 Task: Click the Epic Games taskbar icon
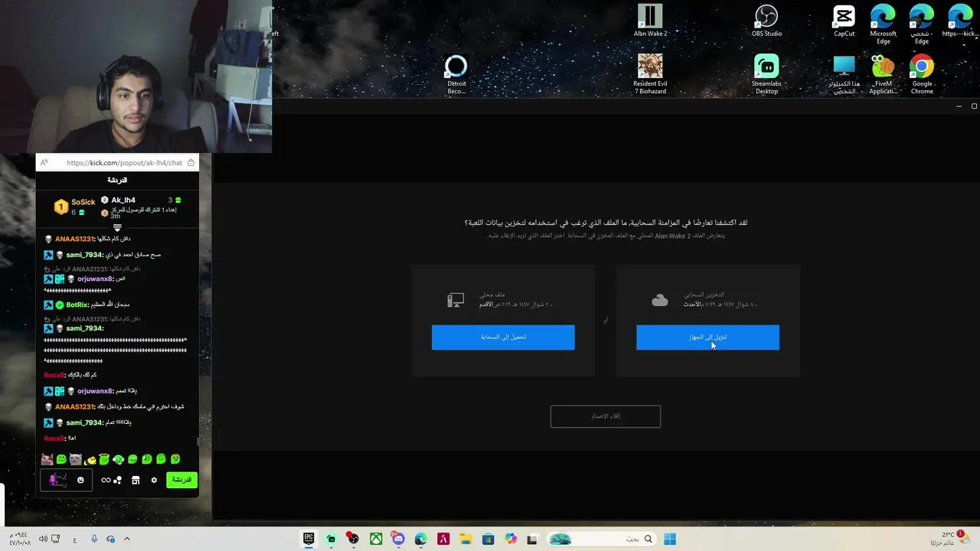point(309,540)
